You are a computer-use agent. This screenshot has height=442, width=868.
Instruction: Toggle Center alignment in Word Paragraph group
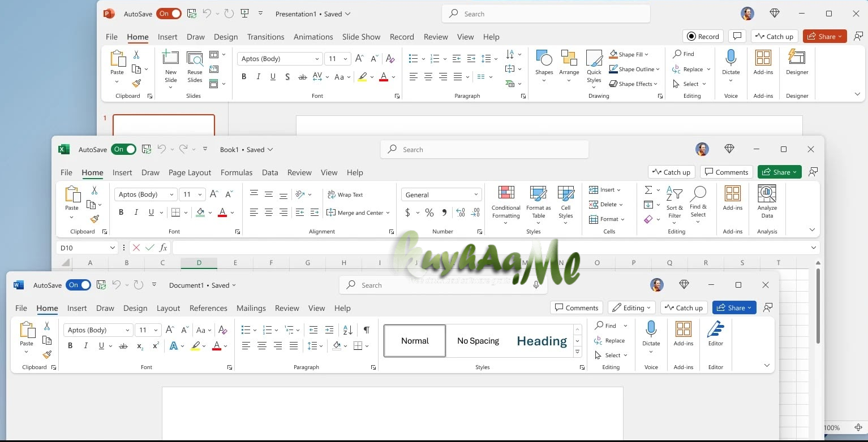point(261,346)
